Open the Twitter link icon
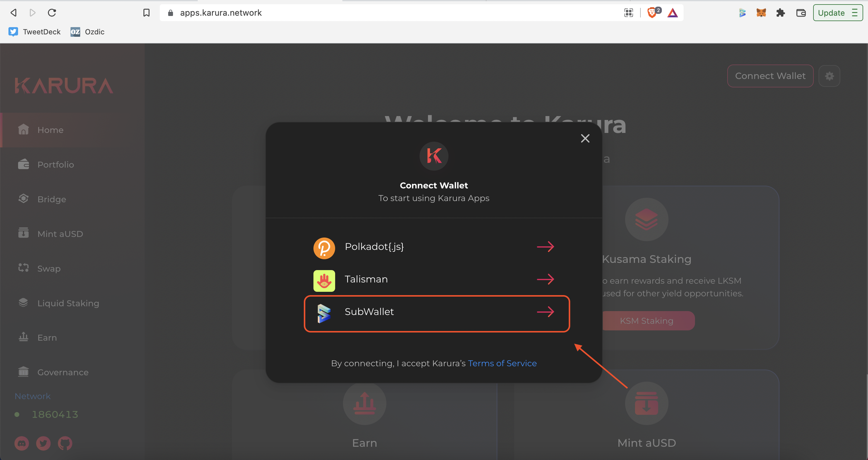Image resolution: width=868 pixels, height=460 pixels. point(43,443)
